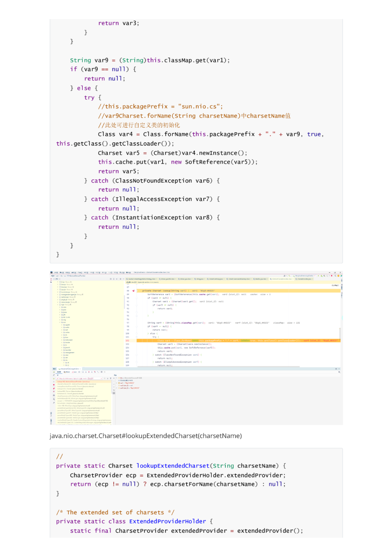Select highlighted execution line 102 in IDE
The image size is (392, 556).
(x=238, y=341)
